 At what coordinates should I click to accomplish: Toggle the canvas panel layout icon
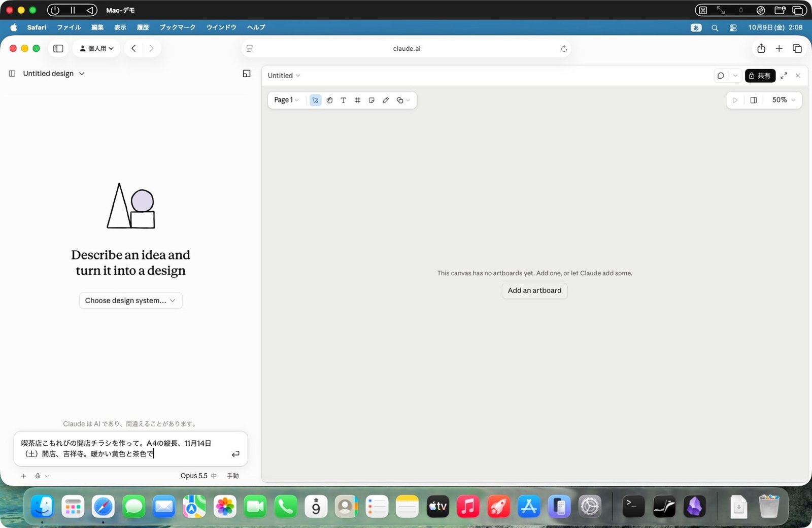pyautogui.click(x=247, y=74)
